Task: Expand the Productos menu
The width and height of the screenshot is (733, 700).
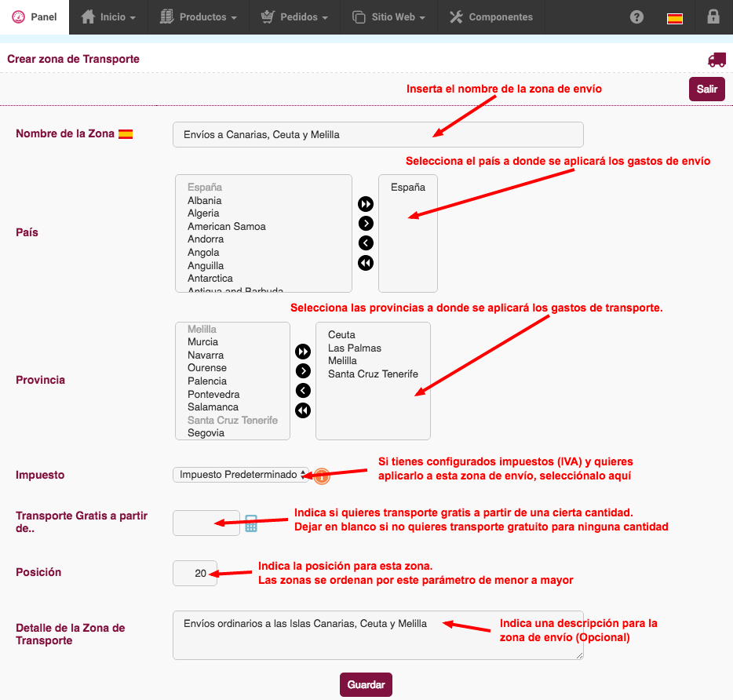Action: pyautogui.click(x=198, y=17)
